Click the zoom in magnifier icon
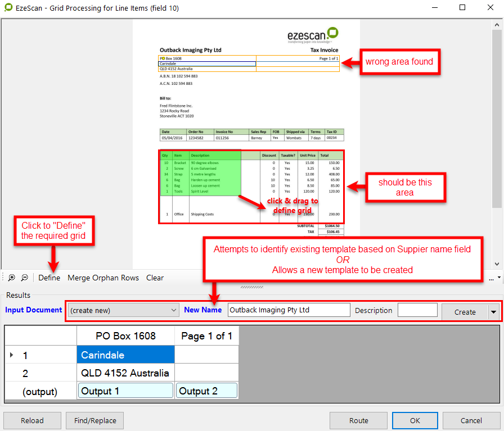Viewport: 504px width, 431px height. (x=12, y=278)
